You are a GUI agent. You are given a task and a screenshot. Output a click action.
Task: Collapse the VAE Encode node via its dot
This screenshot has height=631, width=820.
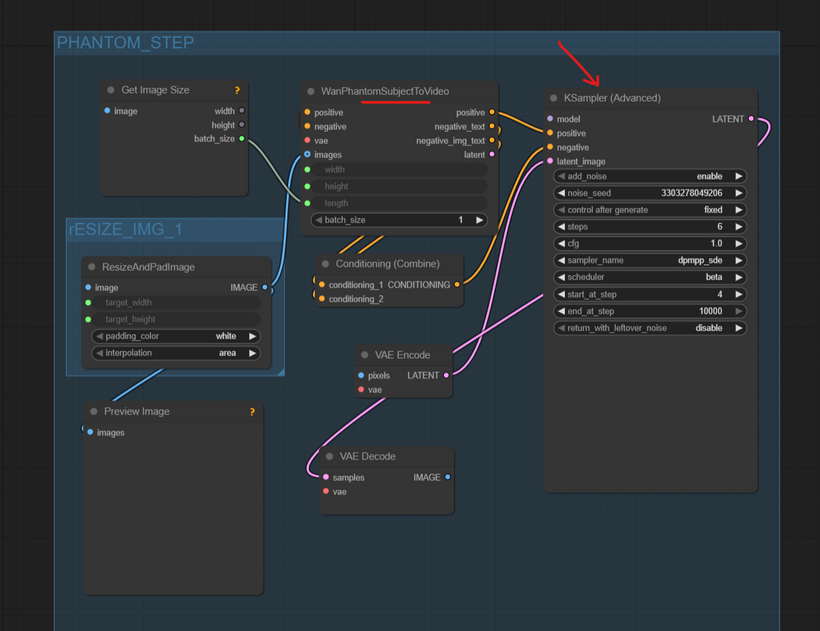click(x=364, y=355)
